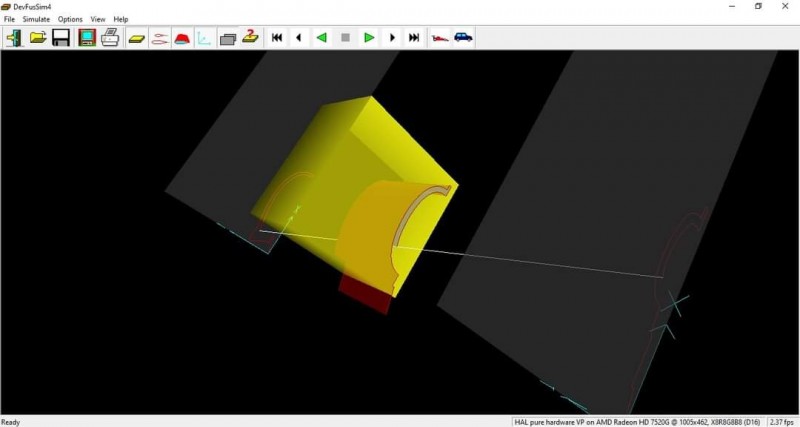The image size is (800, 427).
Task: Click the stacked gray planes icon
Action: coord(228,38)
